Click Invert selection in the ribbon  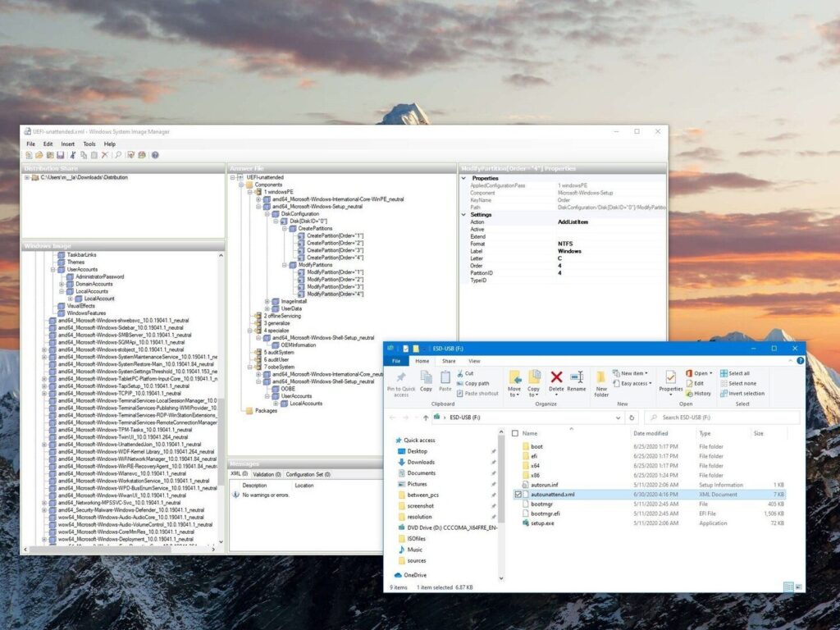745,393
